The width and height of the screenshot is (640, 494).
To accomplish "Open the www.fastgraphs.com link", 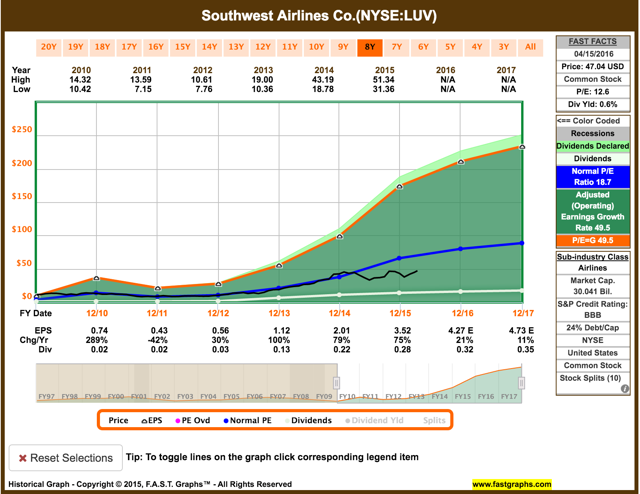I will coord(512,484).
